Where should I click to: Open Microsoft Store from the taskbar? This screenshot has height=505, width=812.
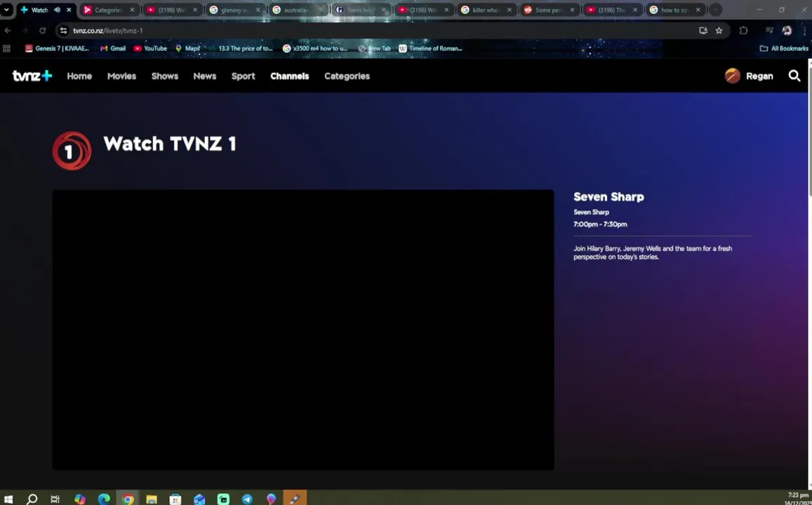[175, 499]
